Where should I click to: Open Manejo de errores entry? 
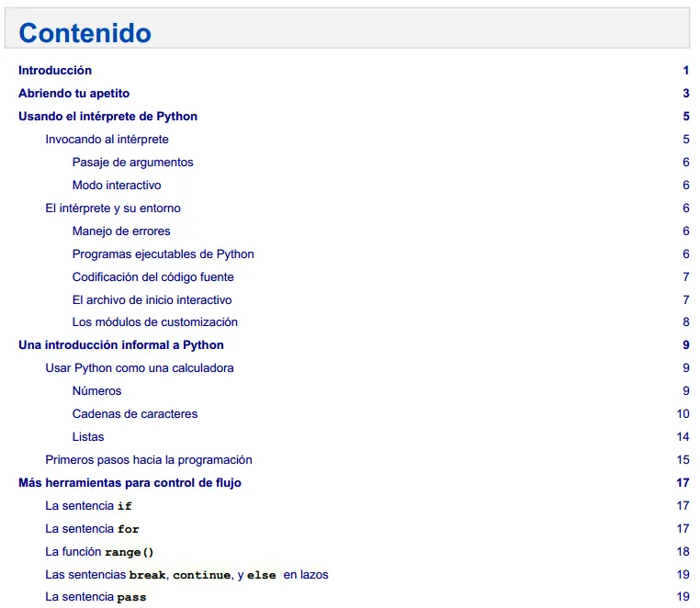pyautogui.click(x=121, y=231)
